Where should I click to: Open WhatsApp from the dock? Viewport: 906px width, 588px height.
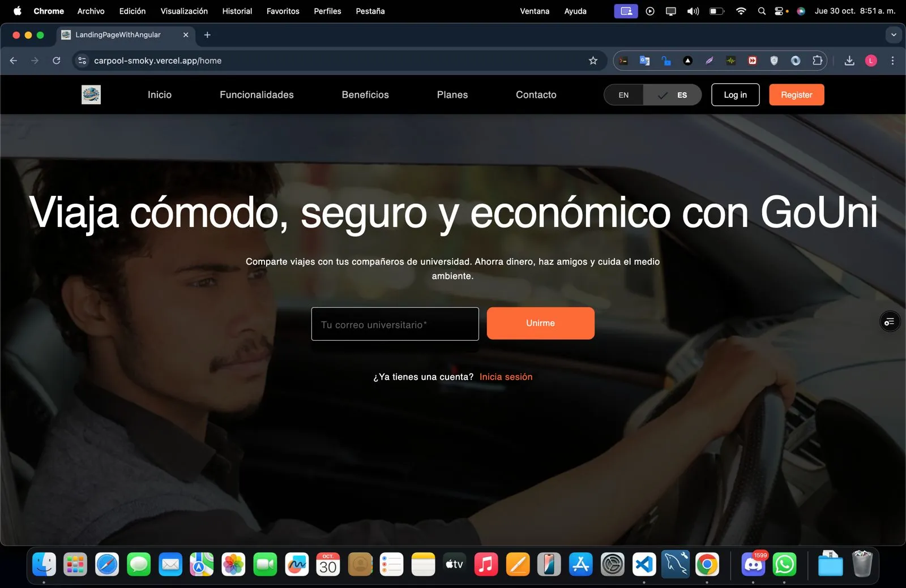coord(784,564)
